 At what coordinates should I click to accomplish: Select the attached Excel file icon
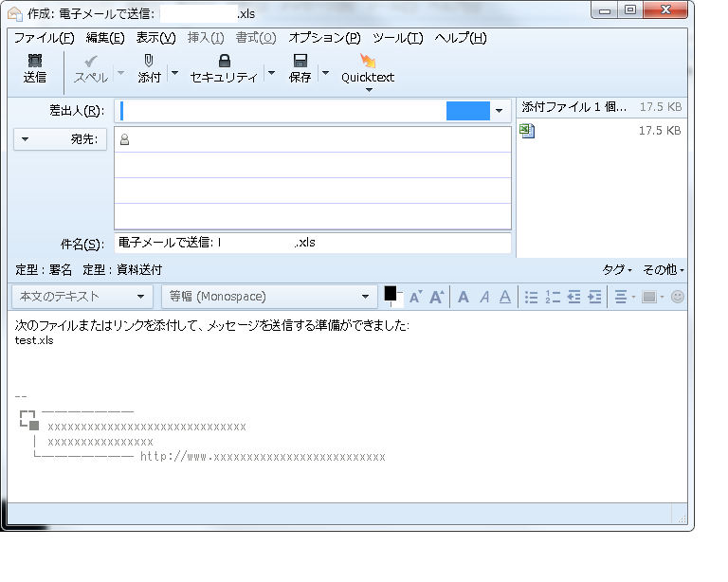[528, 132]
